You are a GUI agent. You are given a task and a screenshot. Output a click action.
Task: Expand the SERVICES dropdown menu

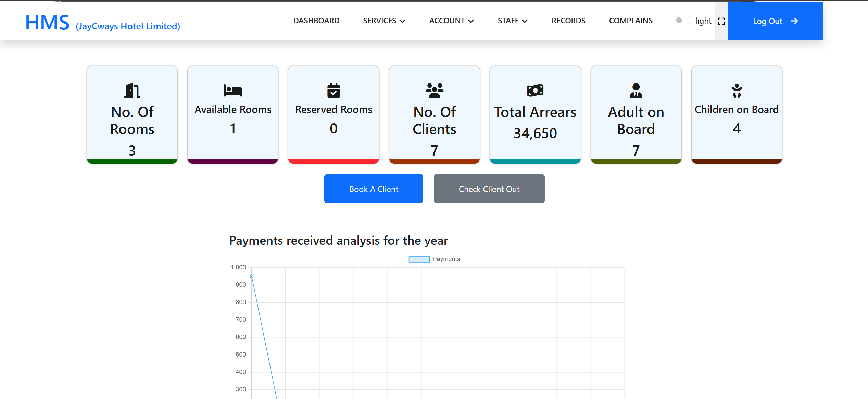(x=384, y=21)
